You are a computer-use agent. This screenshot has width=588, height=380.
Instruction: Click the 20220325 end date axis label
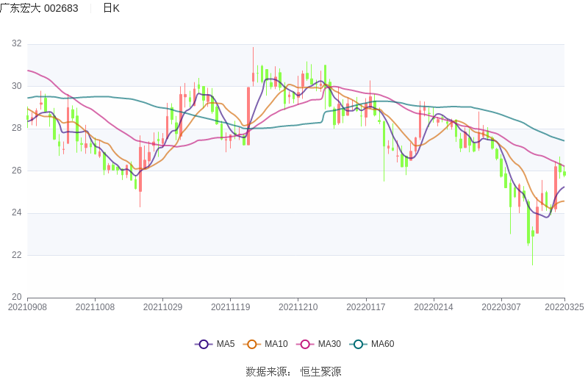click(x=563, y=307)
